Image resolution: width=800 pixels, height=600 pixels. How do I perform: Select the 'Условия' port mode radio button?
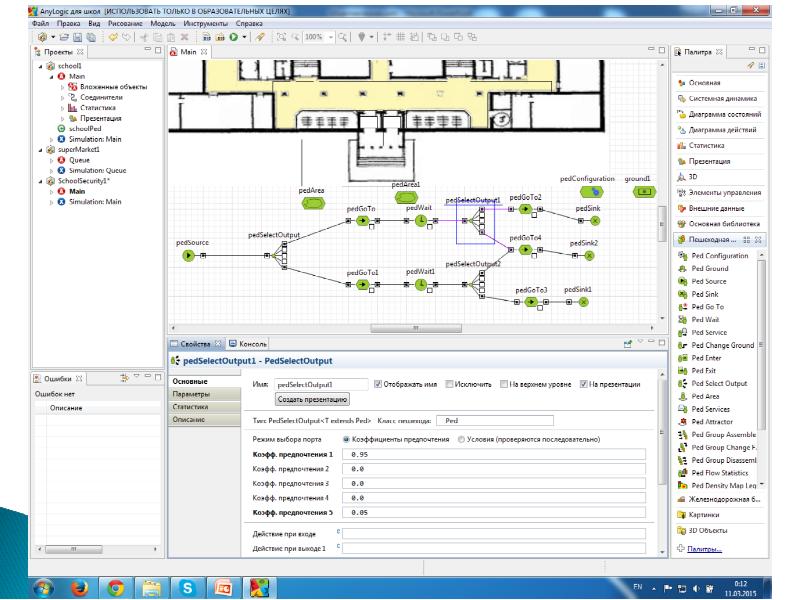pyautogui.click(x=461, y=438)
